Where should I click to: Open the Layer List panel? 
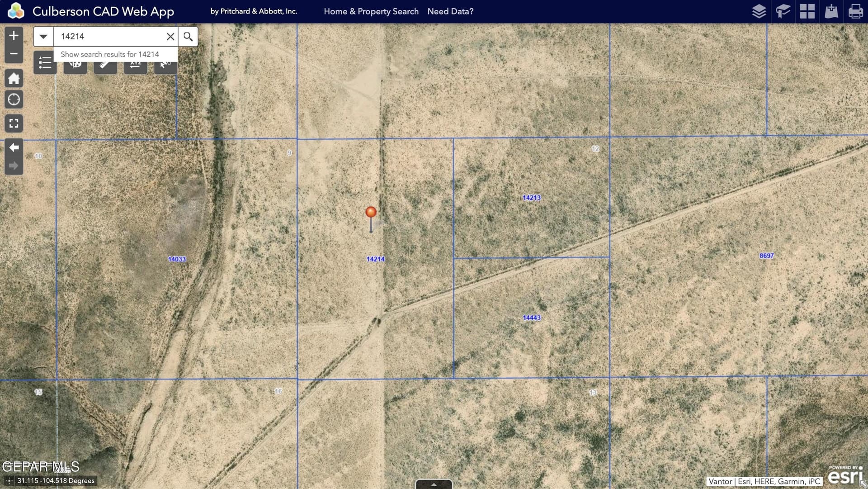point(759,11)
